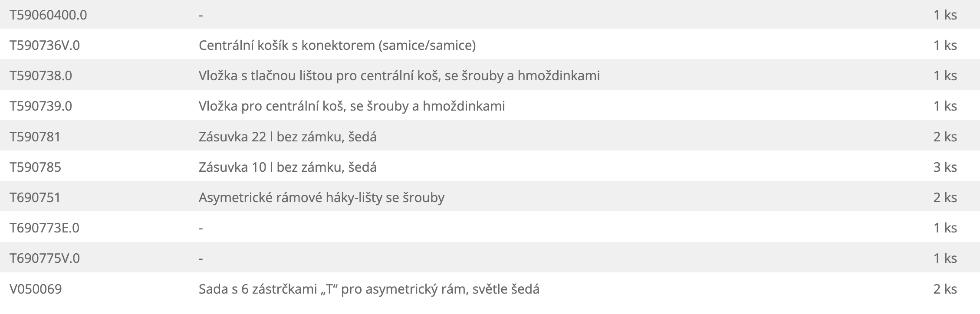Click part code T590738.0
Screen dimensions: 980x314
41,76
